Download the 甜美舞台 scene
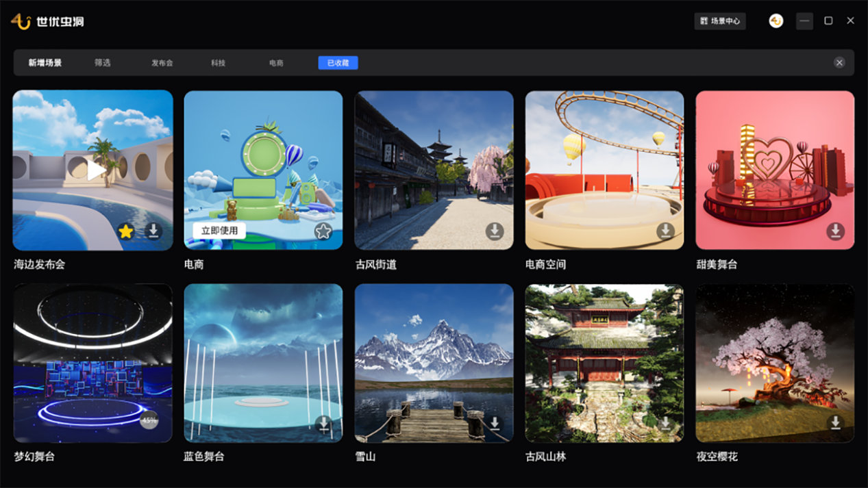Viewport: 868px width, 488px height. click(x=835, y=231)
